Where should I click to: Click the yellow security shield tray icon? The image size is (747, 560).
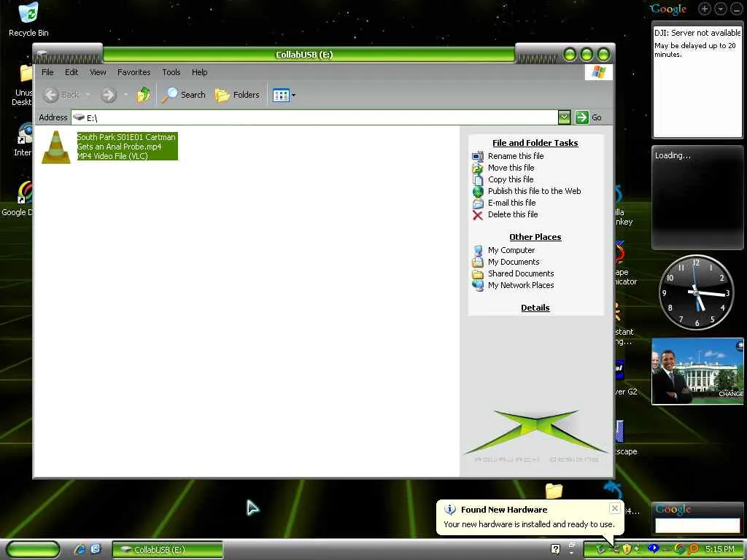(x=627, y=549)
